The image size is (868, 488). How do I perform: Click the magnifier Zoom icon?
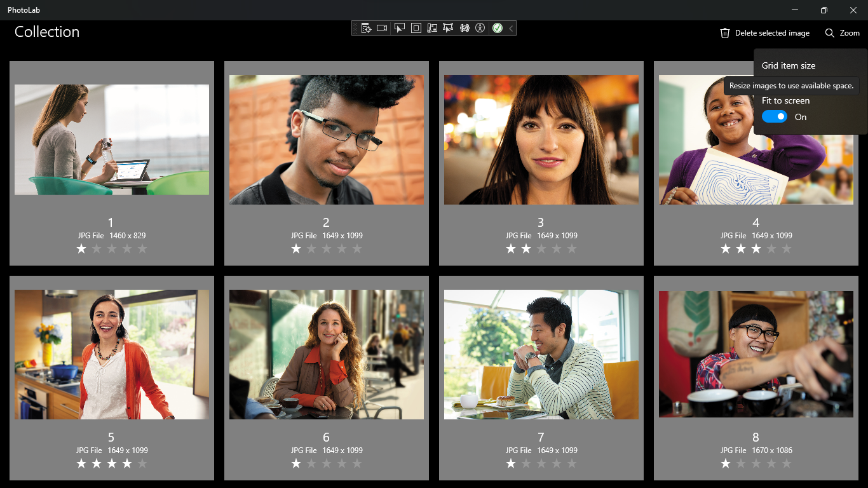(830, 33)
